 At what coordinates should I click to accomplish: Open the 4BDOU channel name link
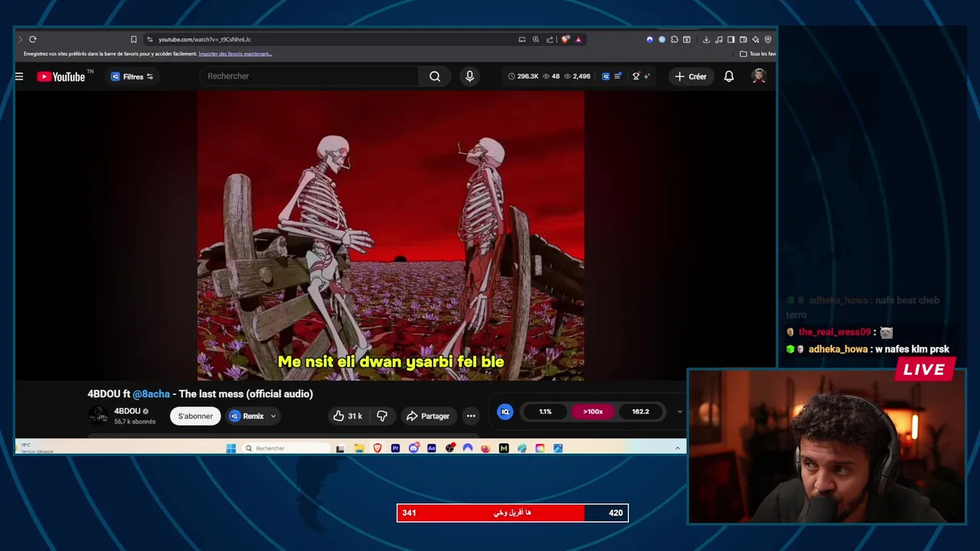[x=127, y=411]
